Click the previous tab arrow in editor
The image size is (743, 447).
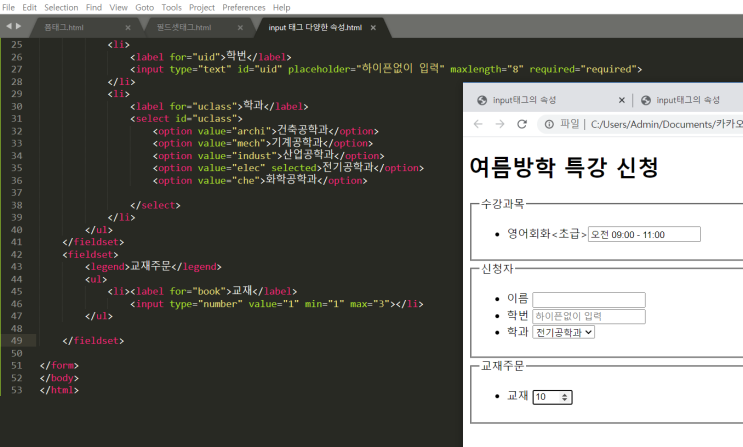[9, 27]
